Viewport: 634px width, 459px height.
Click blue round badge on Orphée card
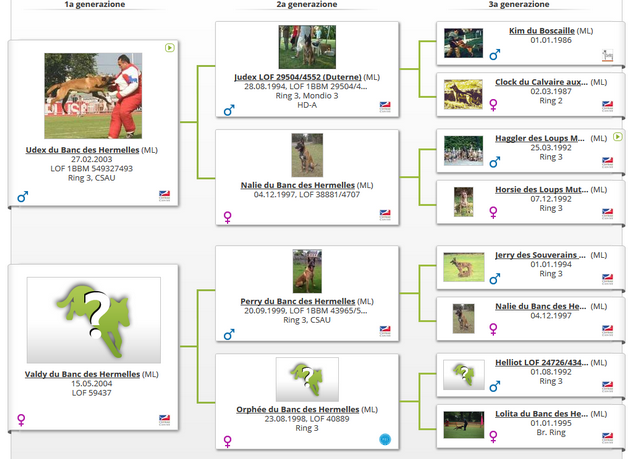coord(385,439)
